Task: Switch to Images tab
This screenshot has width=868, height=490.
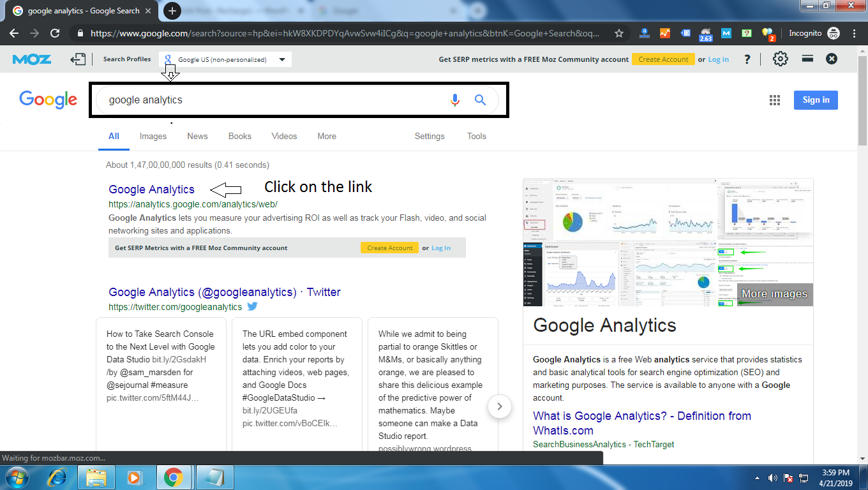Action: pyautogui.click(x=153, y=136)
